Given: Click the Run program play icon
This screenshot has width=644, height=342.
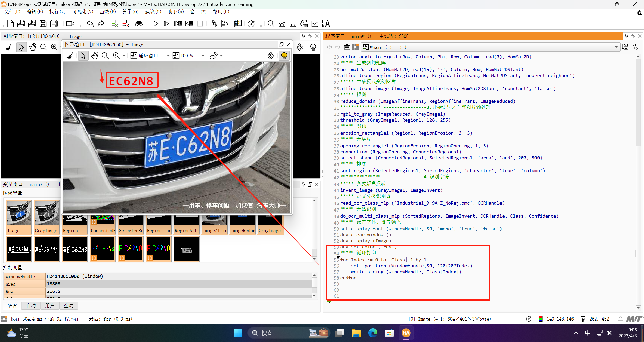Looking at the screenshot, I should (x=156, y=24).
